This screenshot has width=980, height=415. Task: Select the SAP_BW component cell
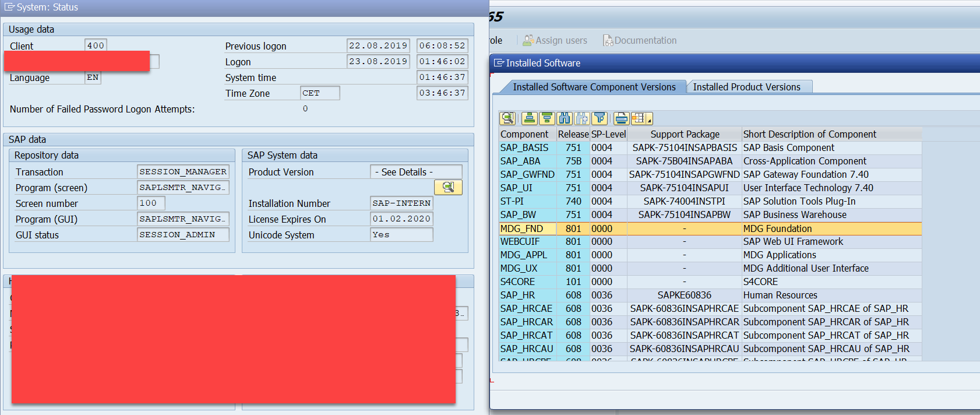coord(527,215)
